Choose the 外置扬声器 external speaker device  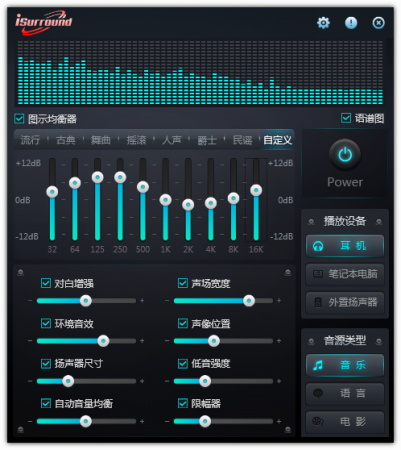pyautogui.click(x=345, y=302)
